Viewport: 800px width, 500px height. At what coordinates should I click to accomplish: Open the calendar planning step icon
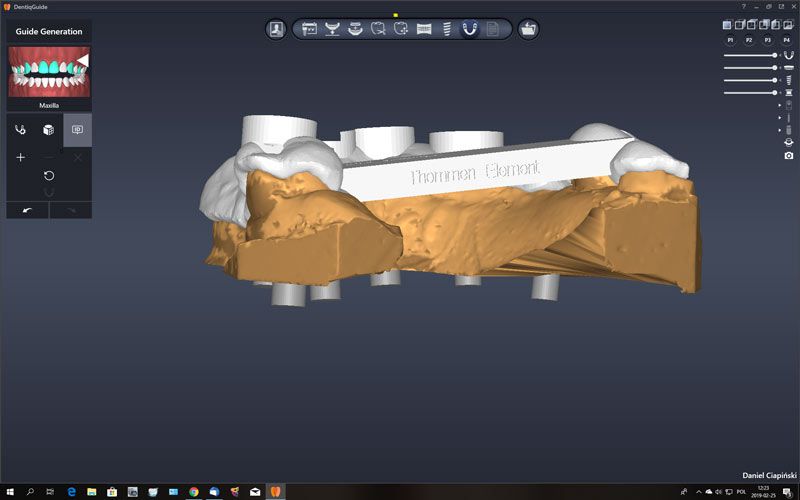309,29
